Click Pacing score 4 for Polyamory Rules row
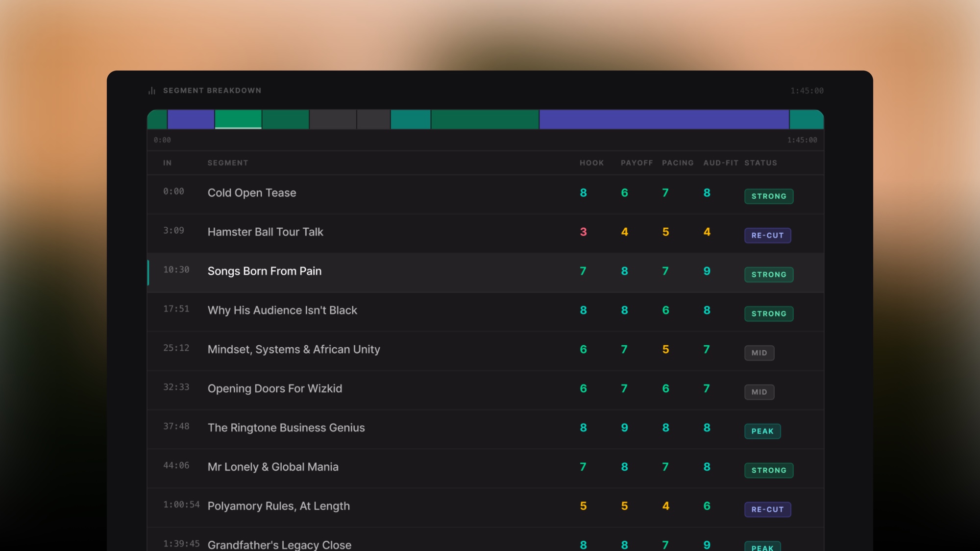This screenshot has width=980, height=551. click(665, 506)
